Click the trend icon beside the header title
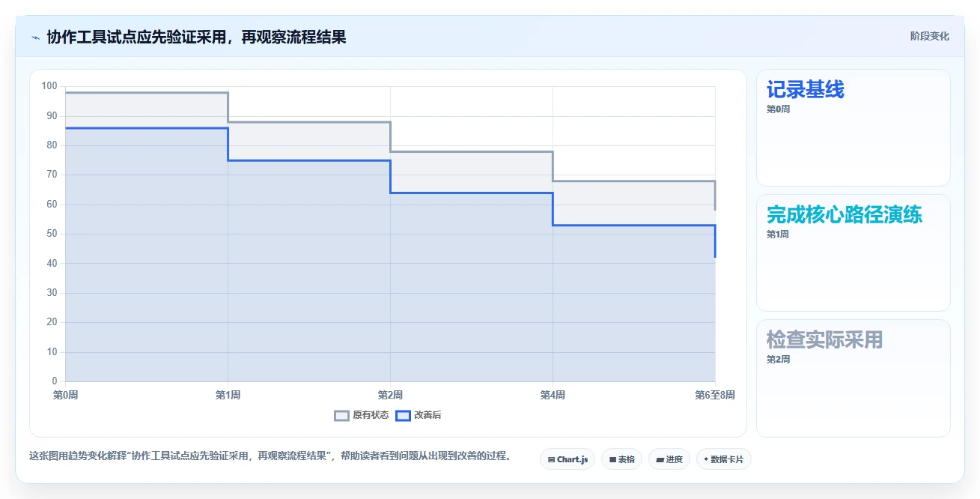980x499 pixels. (x=35, y=37)
